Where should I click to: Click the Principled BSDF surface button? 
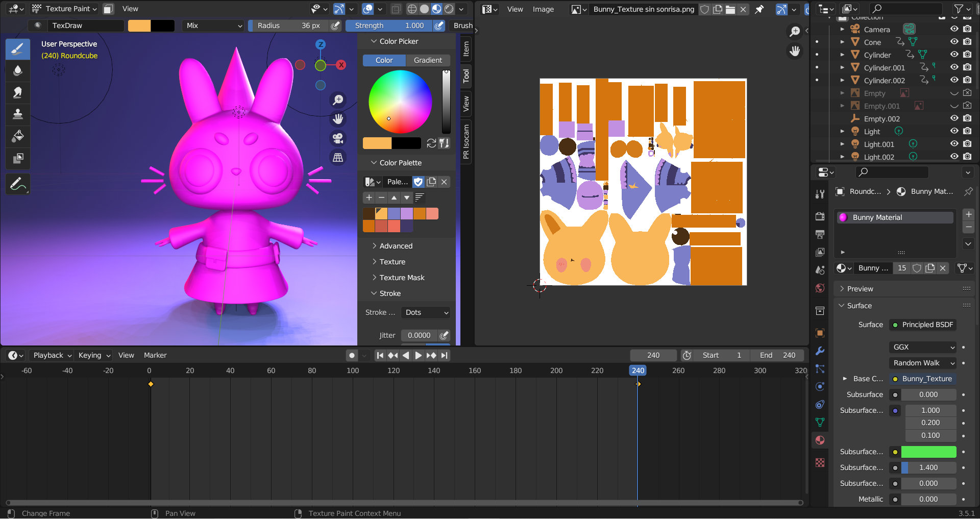pyautogui.click(x=923, y=325)
